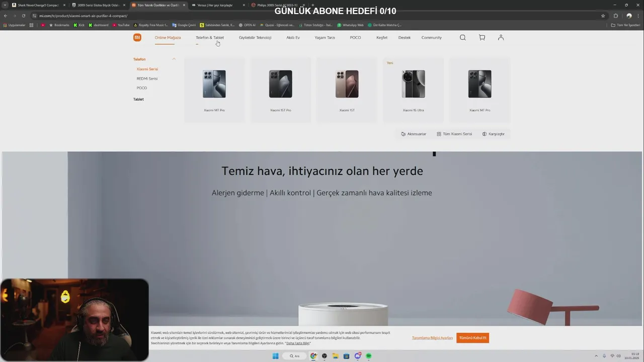Click Tüm Xiaomi Serisi button
Screen dimensions: 644x362
click(454, 134)
